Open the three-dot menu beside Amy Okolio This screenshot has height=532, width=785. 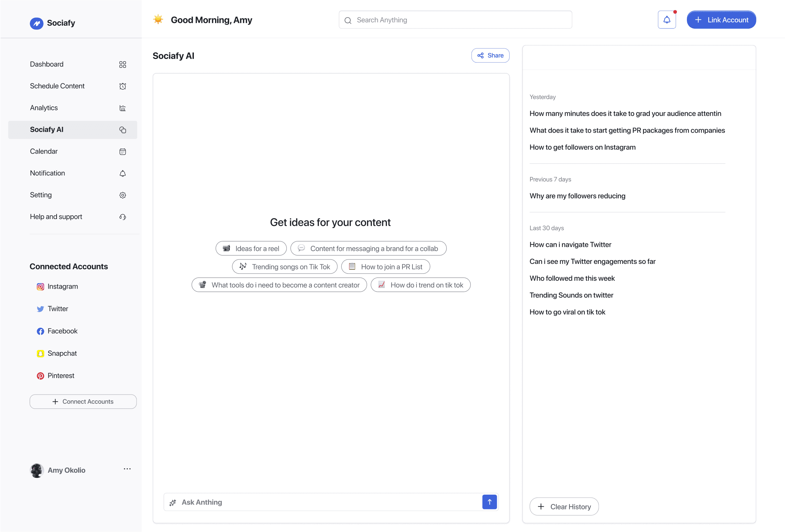[x=127, y=469]
